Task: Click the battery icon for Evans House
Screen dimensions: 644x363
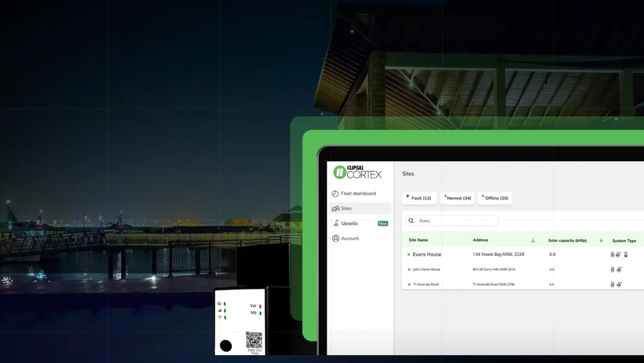Action: click(x=626, y=254)
